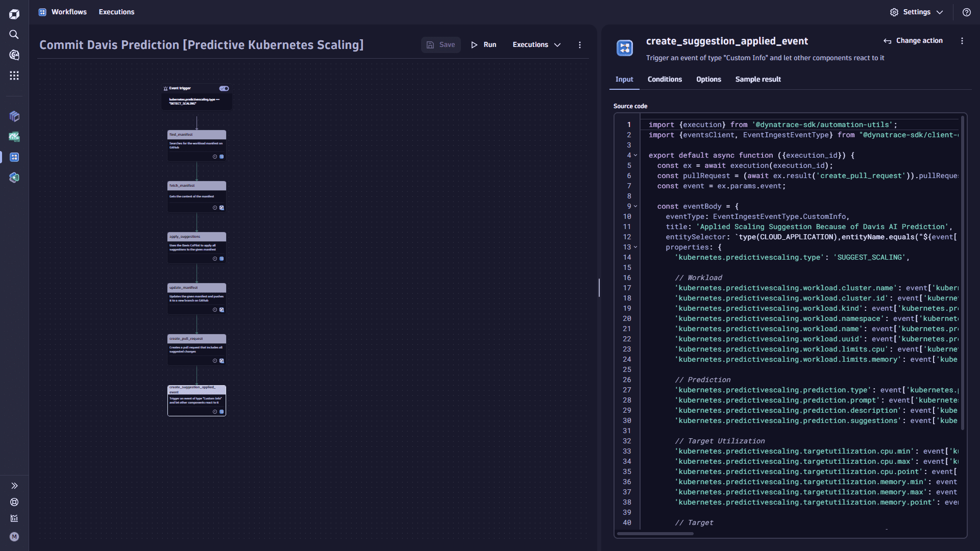Click the workflow title text
The height and width of the screenshot is (551, 980).
202,45
